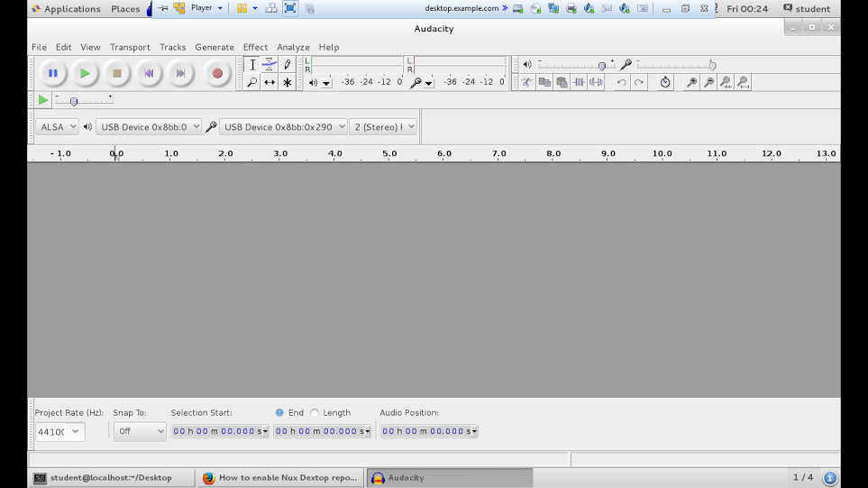Image resolution: width=868 pixels, height=488 pixels.
Task: Click the Paste icon in edit toolbar
Action: click(x=562, y=82)
